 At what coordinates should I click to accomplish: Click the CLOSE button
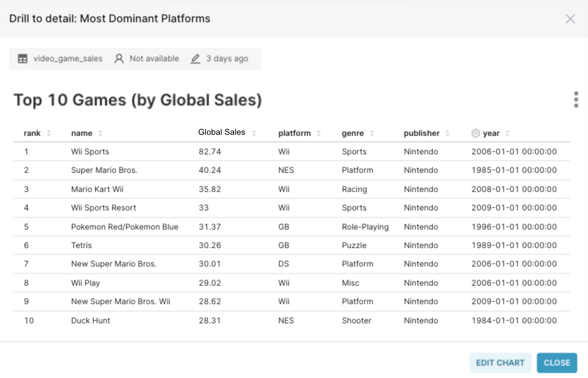click(557, 363)
